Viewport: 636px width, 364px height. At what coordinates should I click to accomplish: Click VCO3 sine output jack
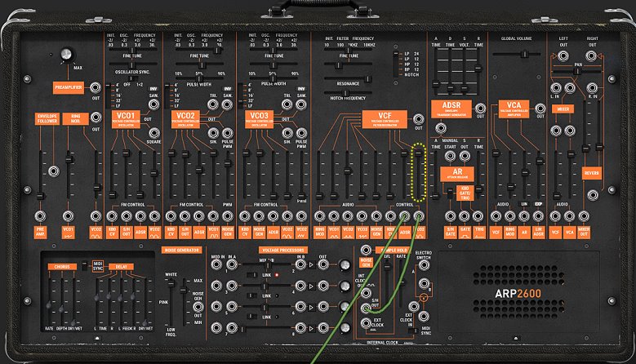tap(287, 133)
